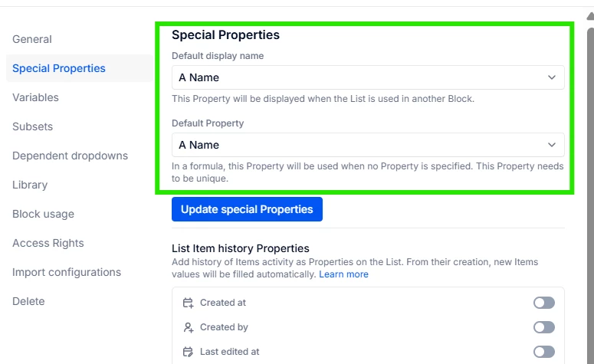Viewport: 594px width, 364px height.
Task: Toggle the Last edited at switch
Action: point(543,352)
